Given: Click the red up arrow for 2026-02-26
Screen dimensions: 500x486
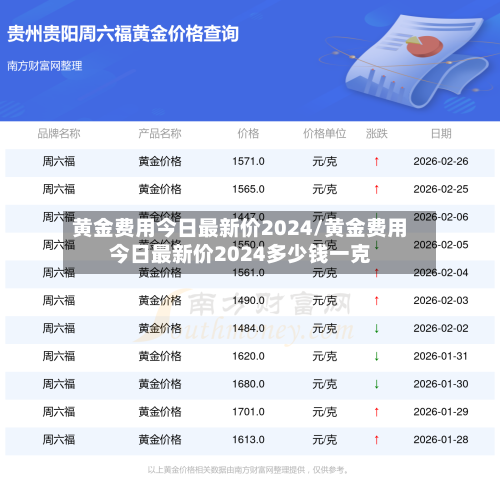Looking at the screenshot, I should pos(377,162).
